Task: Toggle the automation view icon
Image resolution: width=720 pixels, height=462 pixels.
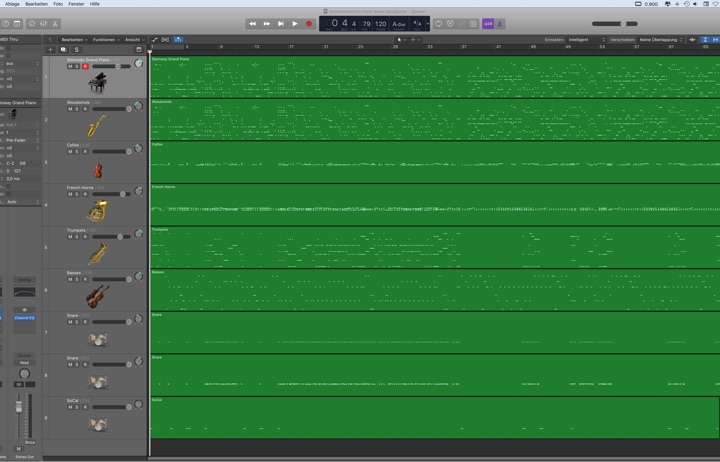Action: tap(155, 39)
